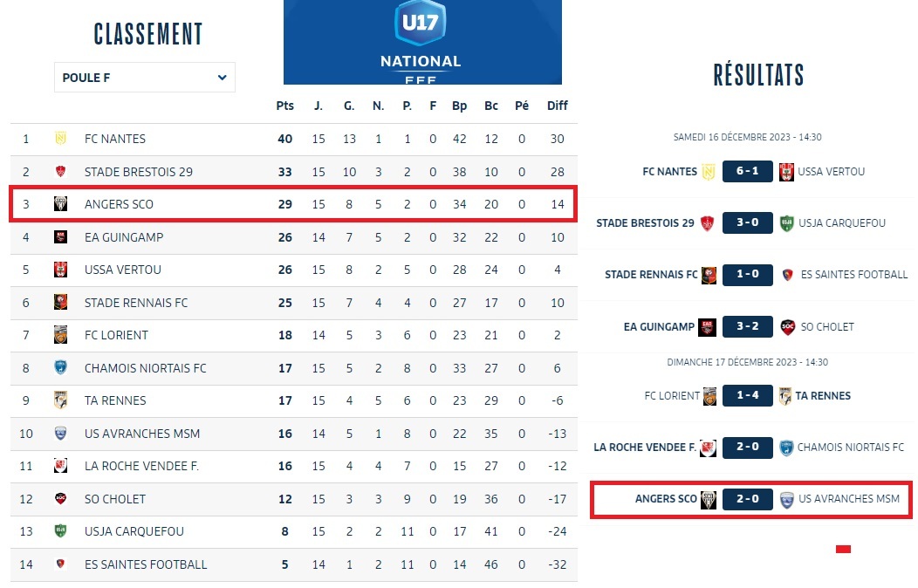This screenshot has width=918, height=588.
Task: Click the Diff column header
Action: coord(557,106)
